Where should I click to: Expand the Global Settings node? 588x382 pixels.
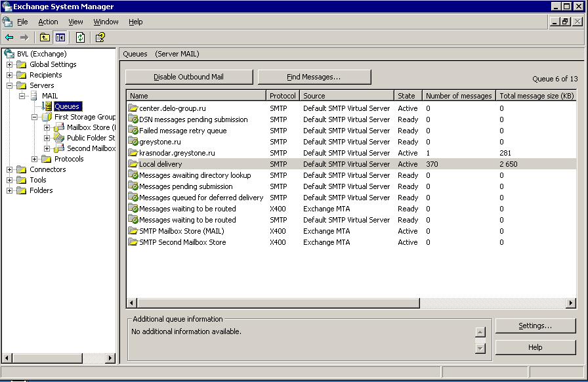coord(9,64)
